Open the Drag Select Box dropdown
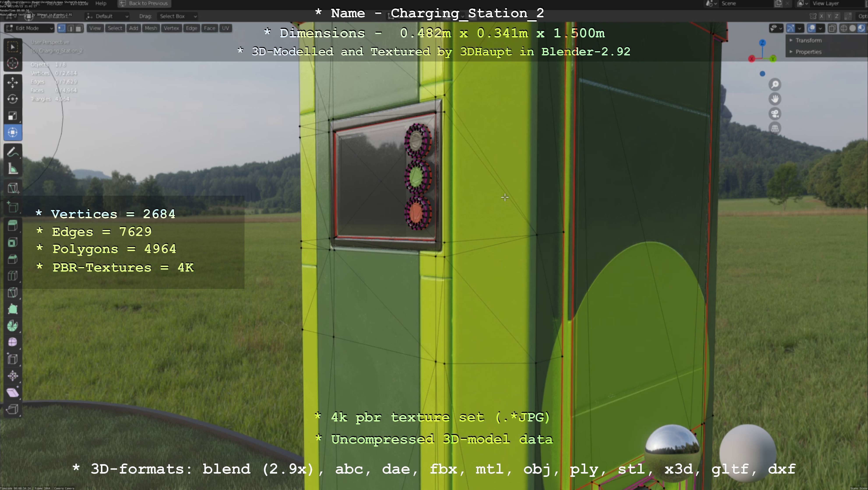The image size is (868, 490). [x=178, y=16]
